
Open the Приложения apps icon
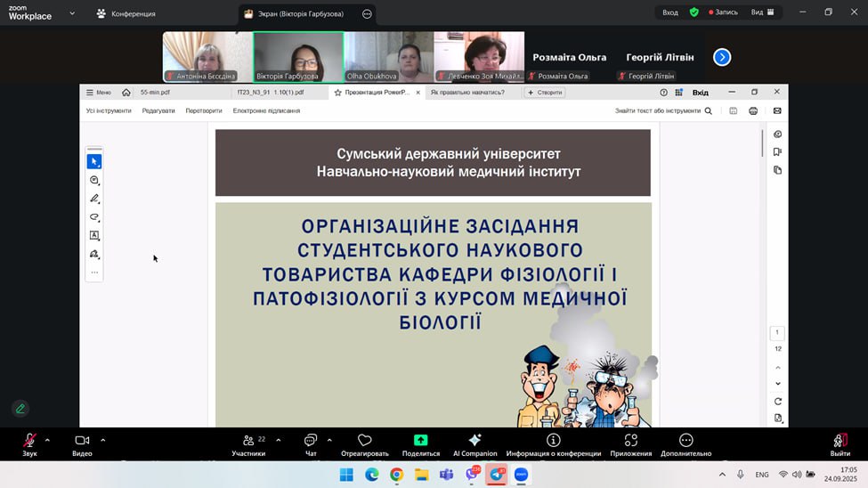pos(630,441)
